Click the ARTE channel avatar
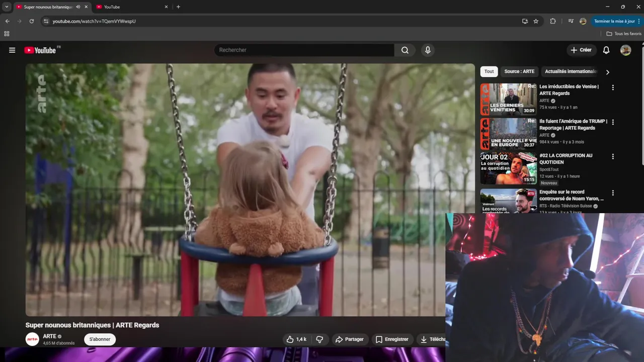 point(32,339)
